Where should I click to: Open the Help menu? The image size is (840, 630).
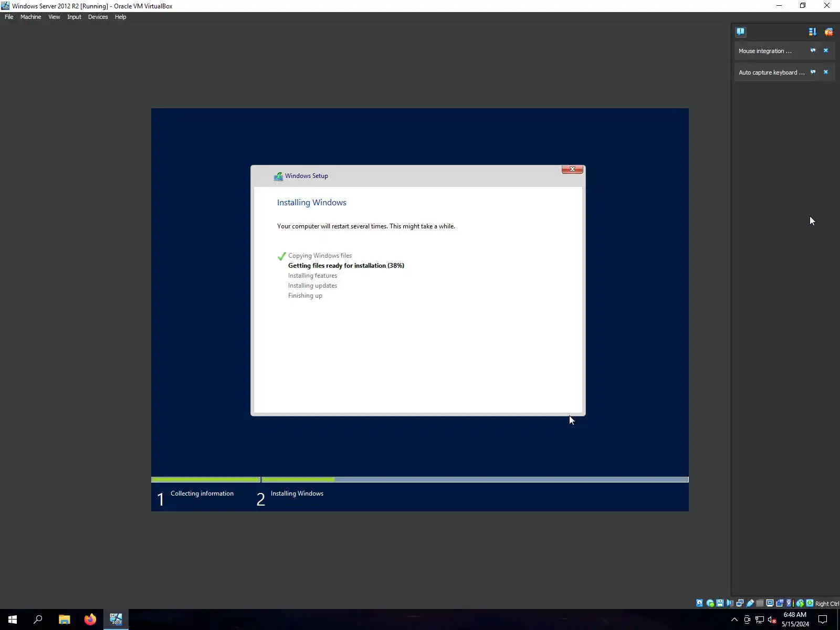pos(120,17)
